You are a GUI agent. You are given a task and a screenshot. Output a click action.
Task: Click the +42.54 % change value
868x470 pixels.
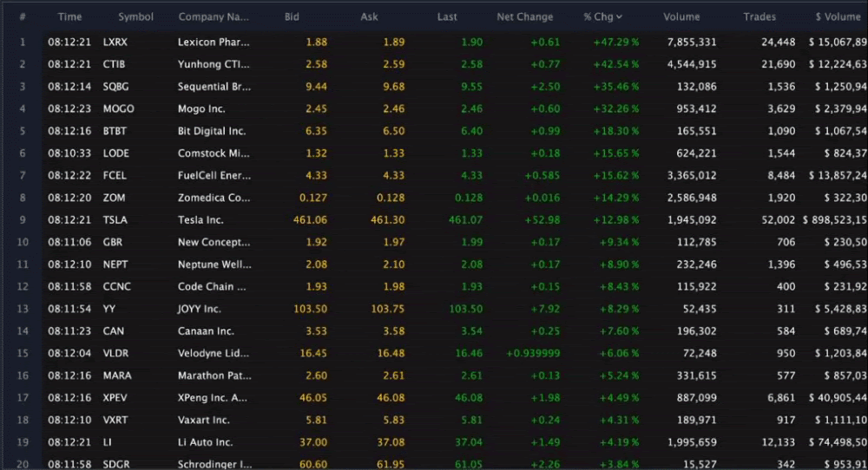616,64
